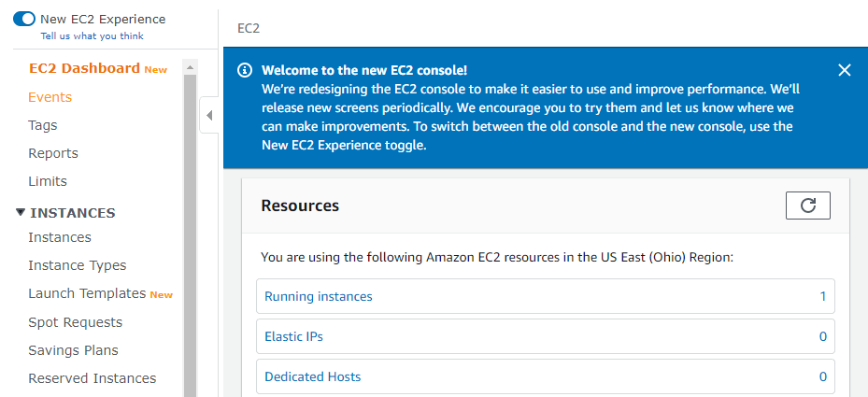Viewport: 868px width, 397px height.
Task: Open EC2 Dashboard in the sidebar
Action: 84,68
